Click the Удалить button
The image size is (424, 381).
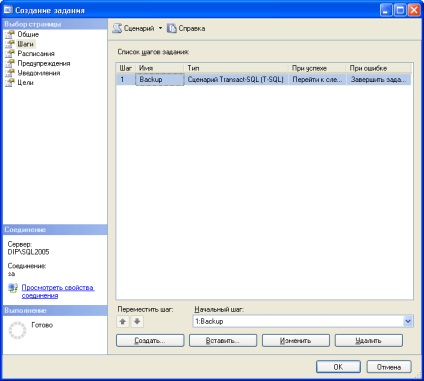pyautogui.click(x=369, y=341)
